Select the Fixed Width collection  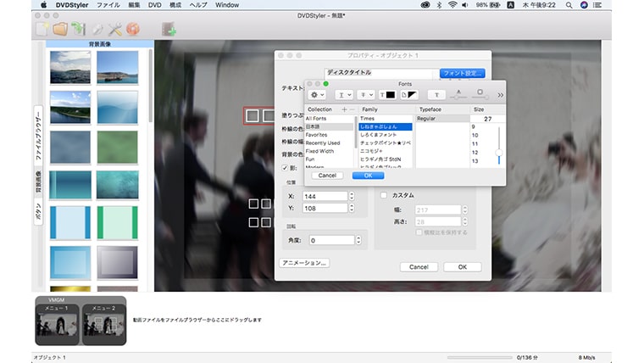click(319, 151)
